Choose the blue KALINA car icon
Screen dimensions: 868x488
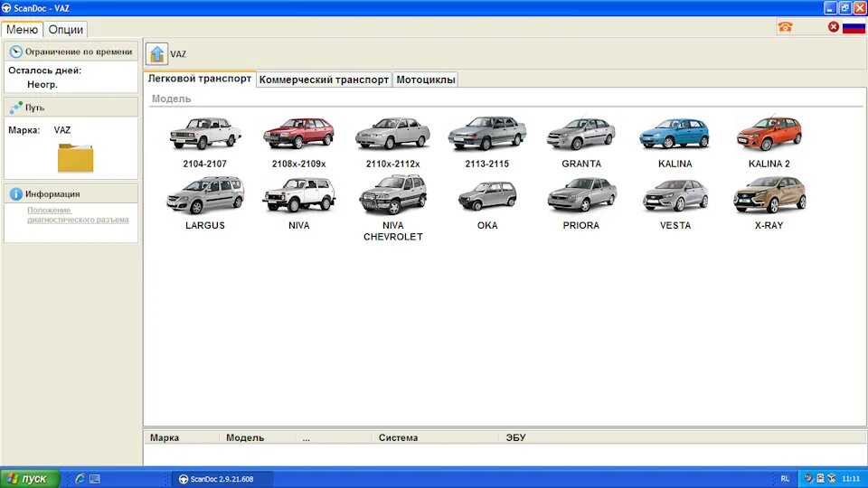click(x=675, y=134)
